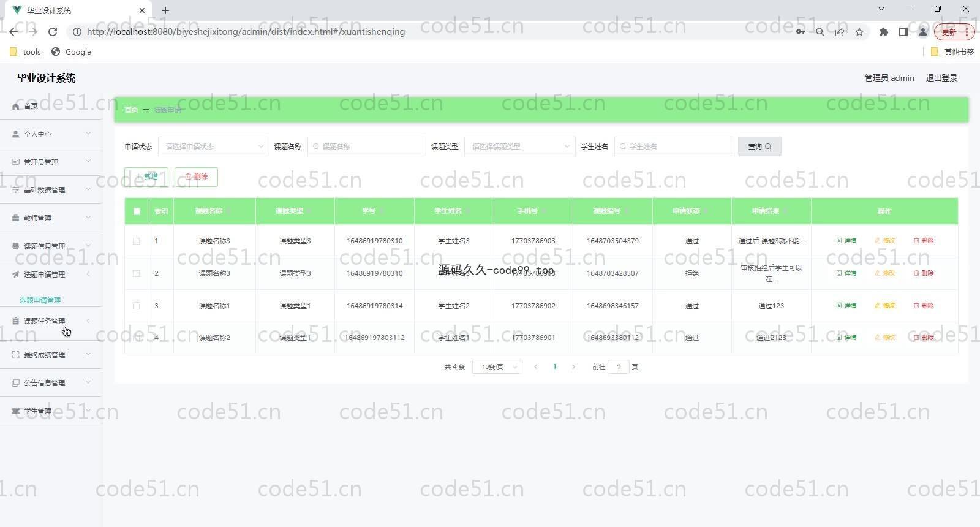Open the browser share page icon
Screen dimensions: 980x527
[x=840, y=32]
